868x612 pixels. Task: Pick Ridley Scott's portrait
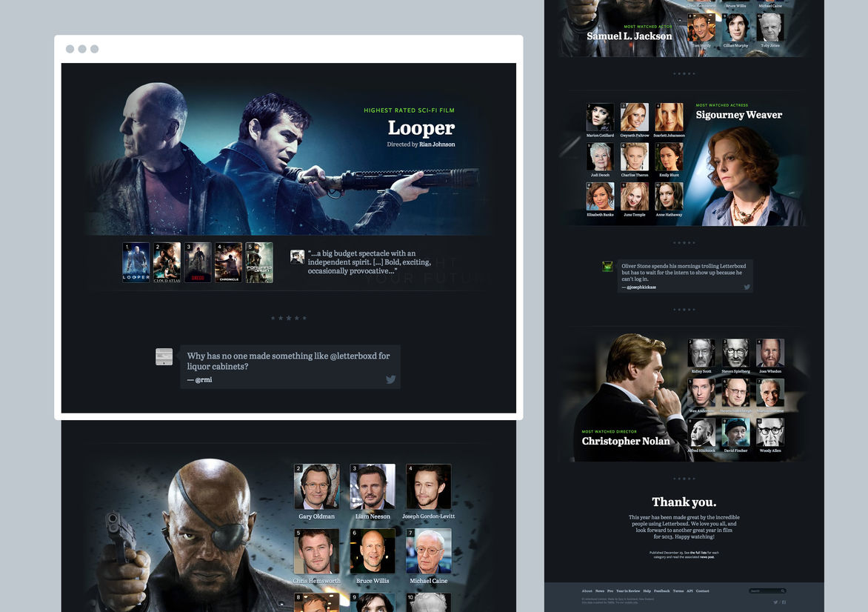coord(701,353)
